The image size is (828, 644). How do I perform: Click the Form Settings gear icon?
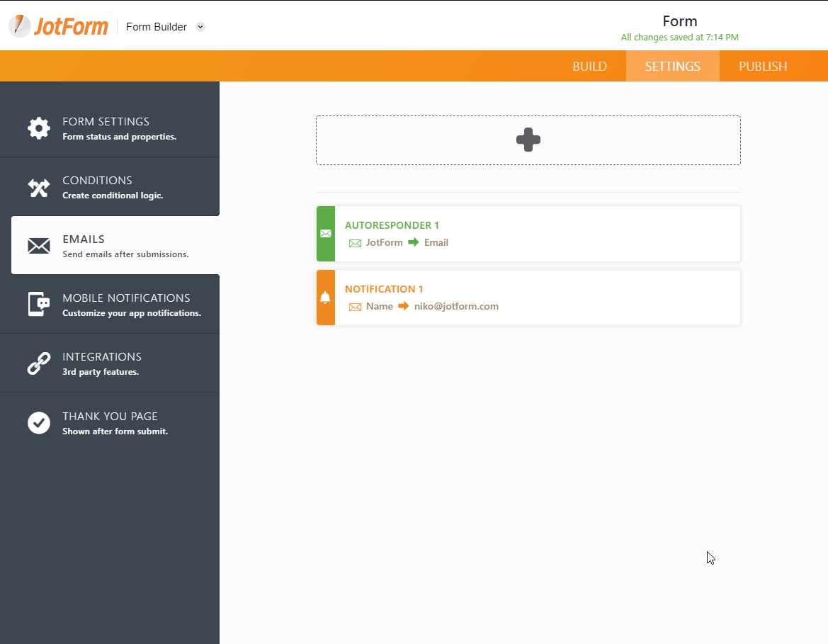pyautogui.click(x=39, y=128)
